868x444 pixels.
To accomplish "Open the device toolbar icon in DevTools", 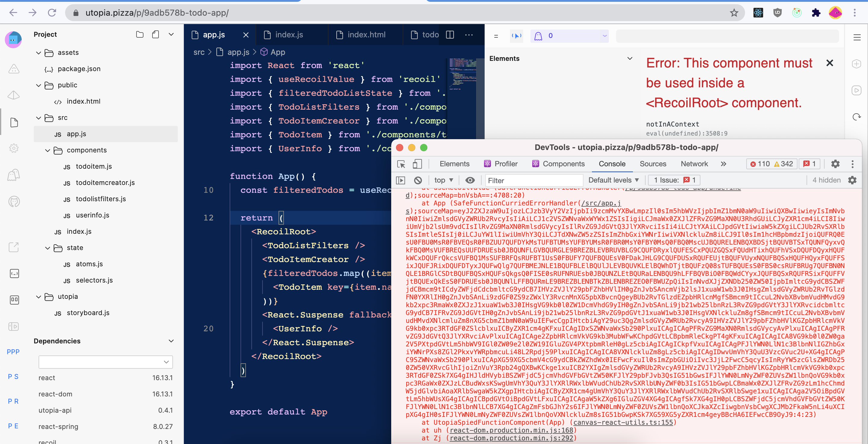I will (x=417, y=164).
